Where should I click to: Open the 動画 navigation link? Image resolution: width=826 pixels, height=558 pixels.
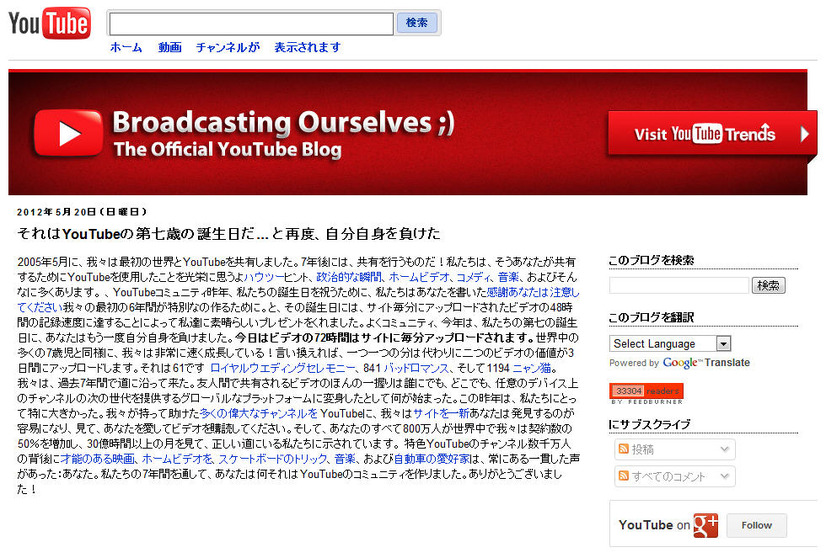tap(170, 47)
